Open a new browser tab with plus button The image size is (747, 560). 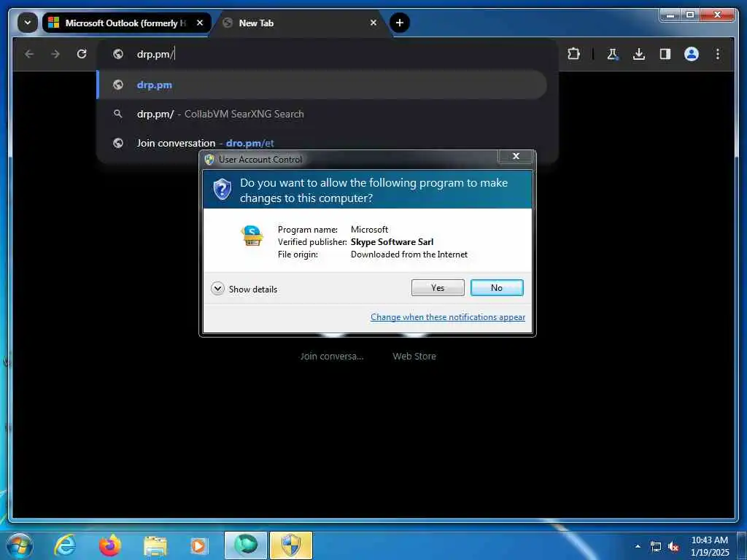tap(399, 23)
